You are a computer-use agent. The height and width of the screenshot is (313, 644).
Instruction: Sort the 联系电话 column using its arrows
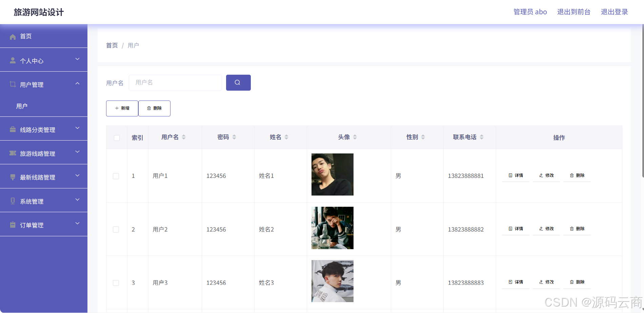point(482,137)
